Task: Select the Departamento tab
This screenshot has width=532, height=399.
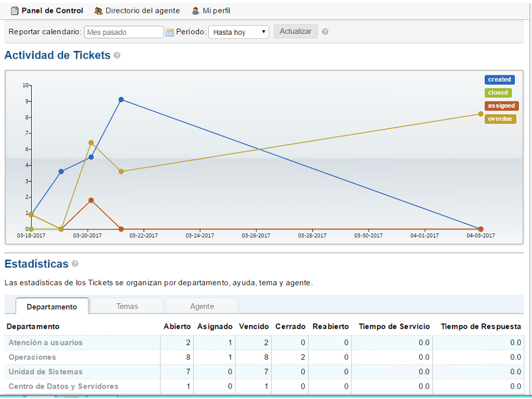Action: click(52, 307)
